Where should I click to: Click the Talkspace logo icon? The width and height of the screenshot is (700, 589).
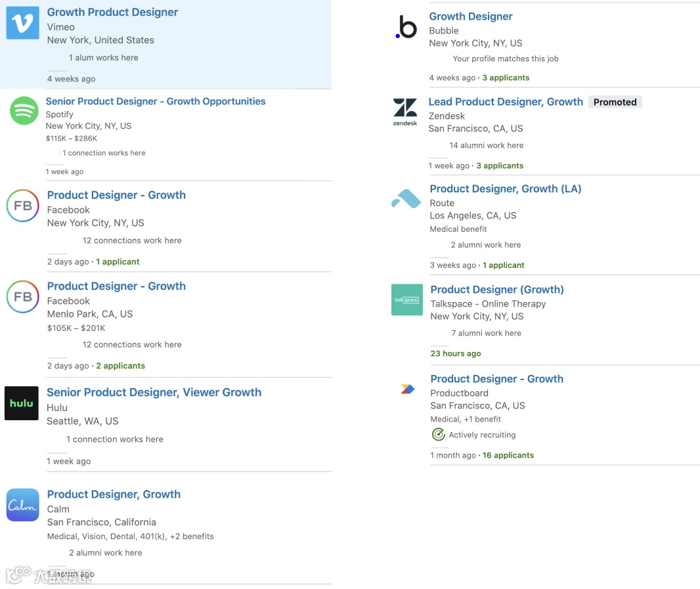tap(406, 300)
